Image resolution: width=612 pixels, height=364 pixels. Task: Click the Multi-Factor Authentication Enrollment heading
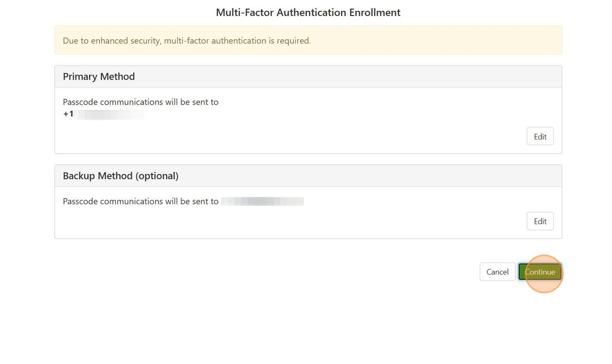click(308, 13)
